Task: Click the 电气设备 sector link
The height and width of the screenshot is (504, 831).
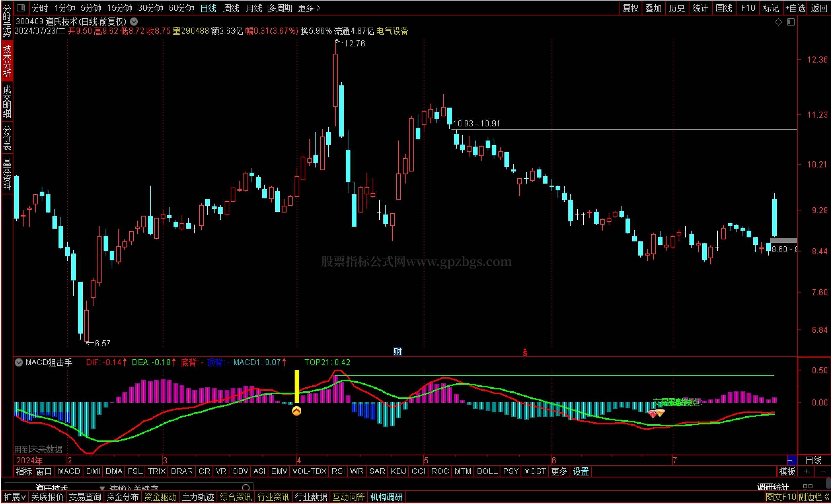Action: click(x=392, y=31)
